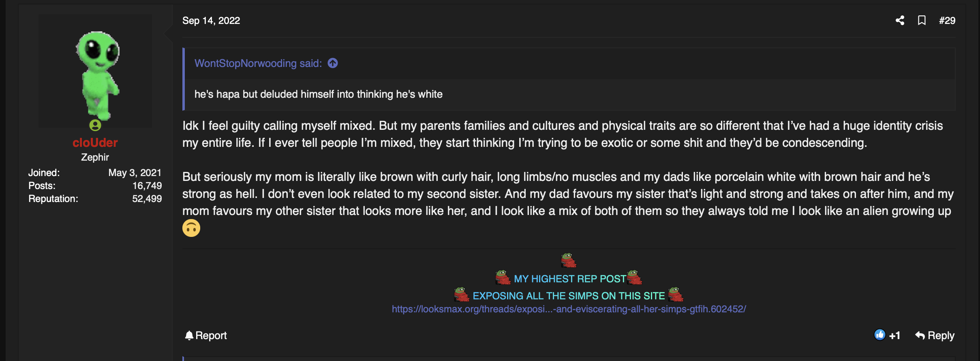Open the EXPOSING ALL THE SIMPS link

(569, 296)
